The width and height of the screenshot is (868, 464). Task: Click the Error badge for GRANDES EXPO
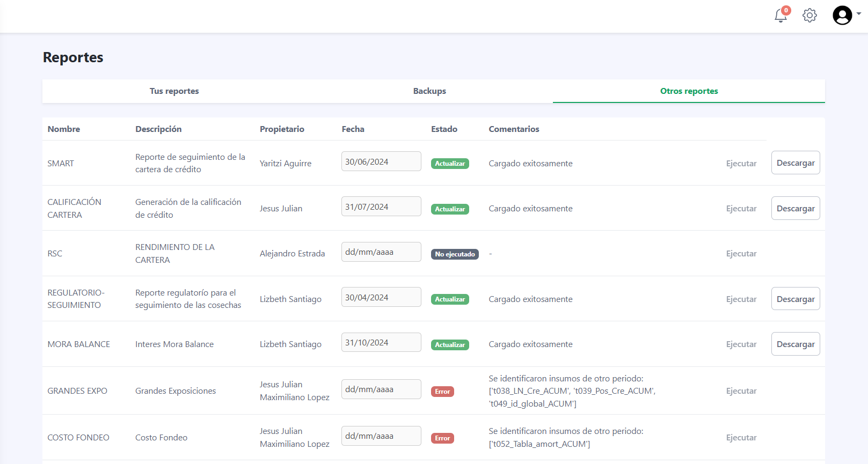click(x=442, y=392)
